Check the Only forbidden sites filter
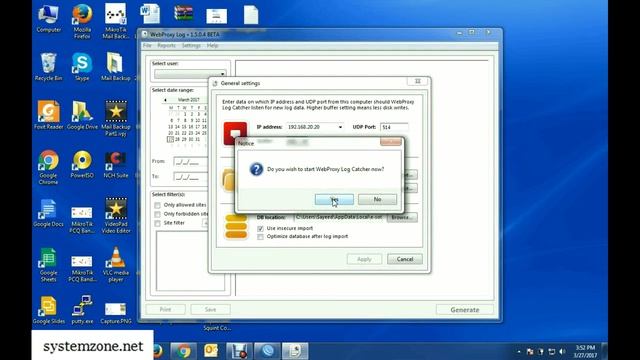 pos(158,214)
